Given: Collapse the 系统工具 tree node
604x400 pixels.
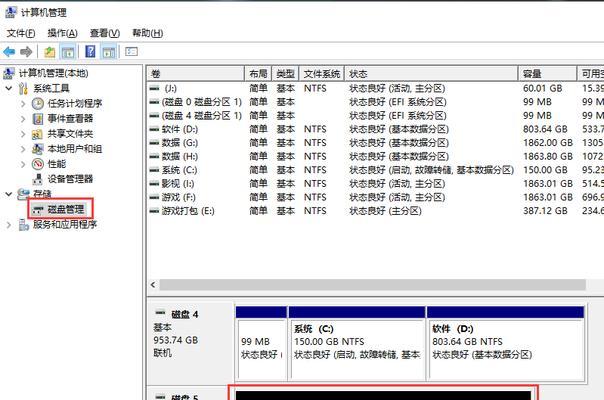Looking at the screenshot, I should [9, 88].
